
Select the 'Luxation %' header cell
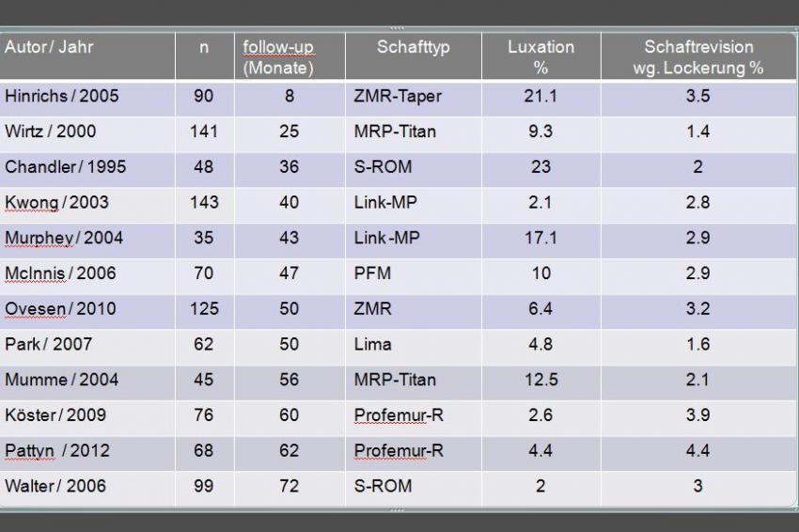click(540, 56)
